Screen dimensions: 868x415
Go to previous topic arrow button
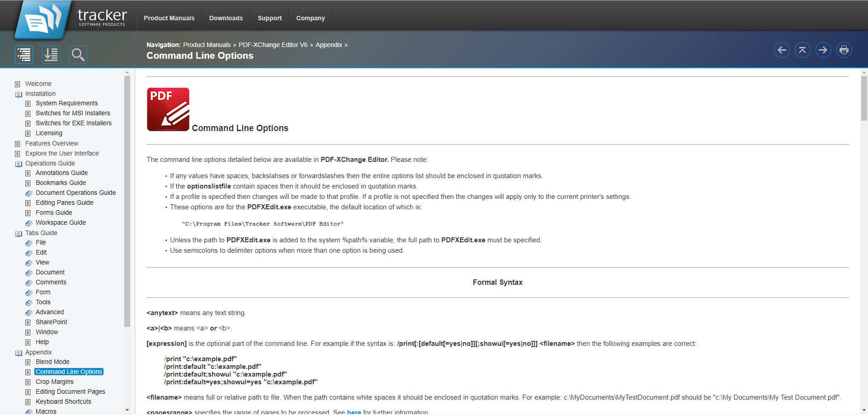coord(782,50)
